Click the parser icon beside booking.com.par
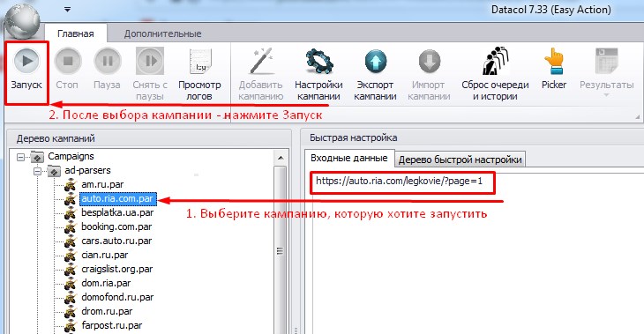 71,226
